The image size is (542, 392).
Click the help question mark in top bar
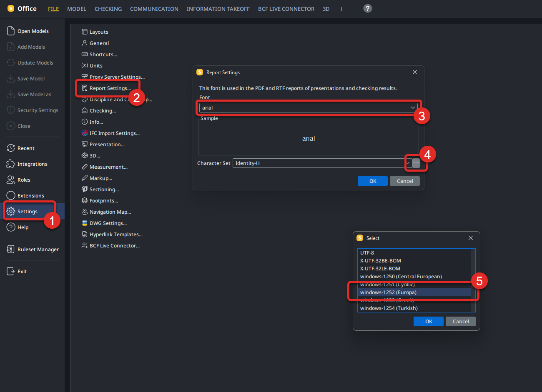367,8
